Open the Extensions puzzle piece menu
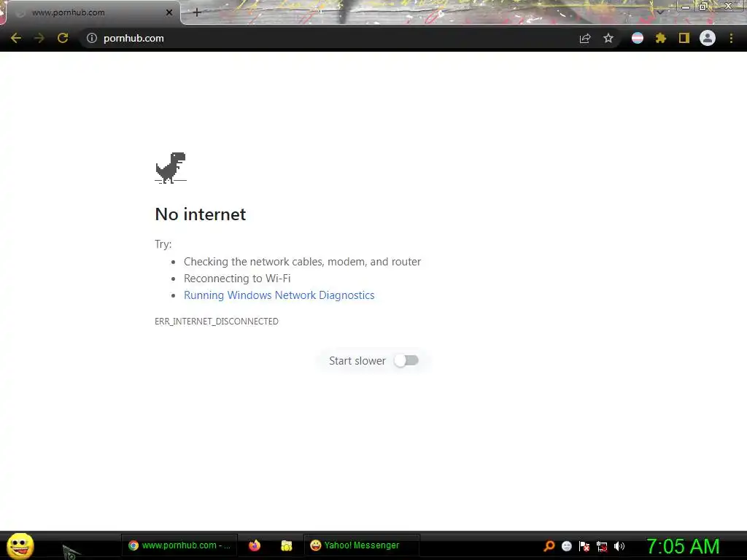 coord(661,38)
